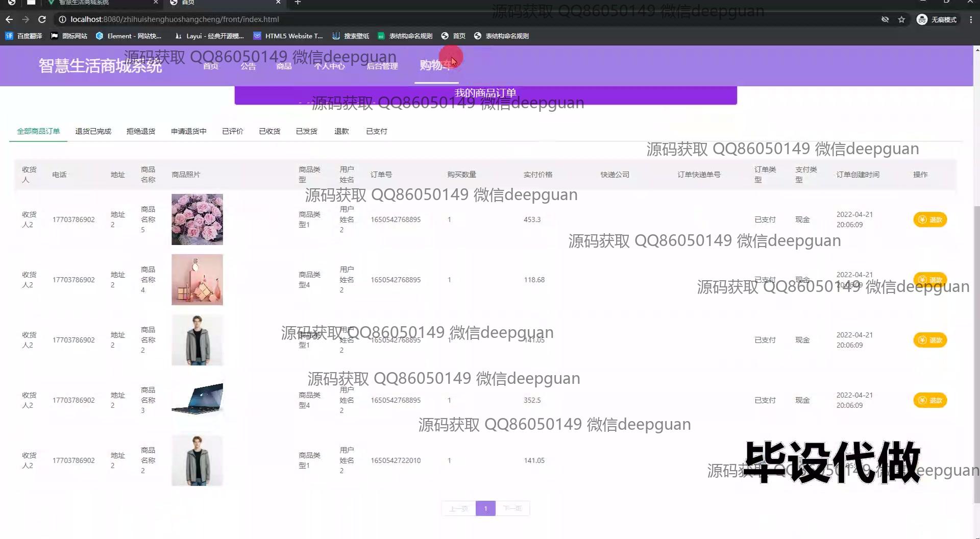
Task: Open the Element - 网站快 bookmark
Action: (x=129, y=36)
